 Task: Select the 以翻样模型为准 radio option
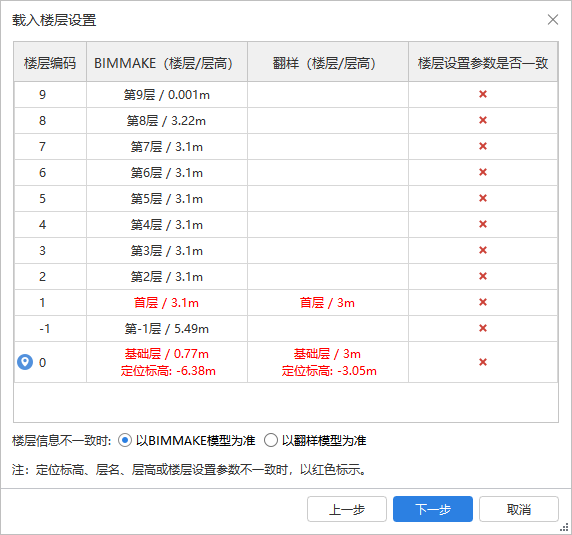pos(271,441)
